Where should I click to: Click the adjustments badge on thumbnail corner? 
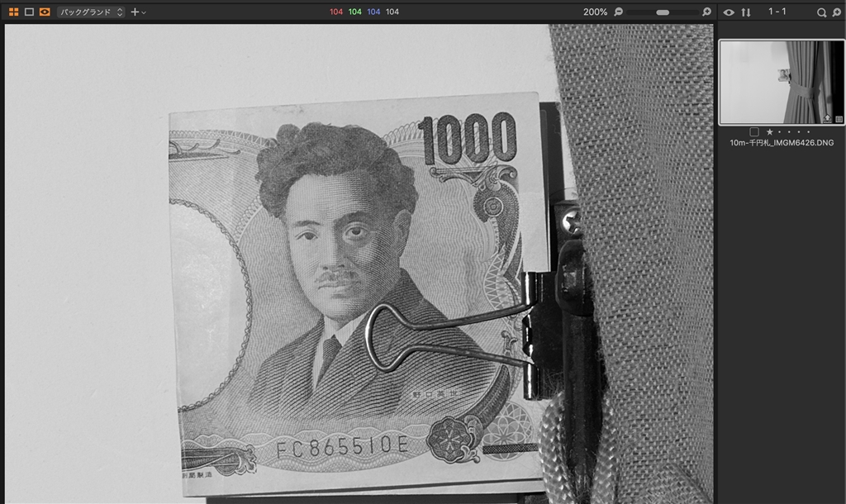pos(839,119)
